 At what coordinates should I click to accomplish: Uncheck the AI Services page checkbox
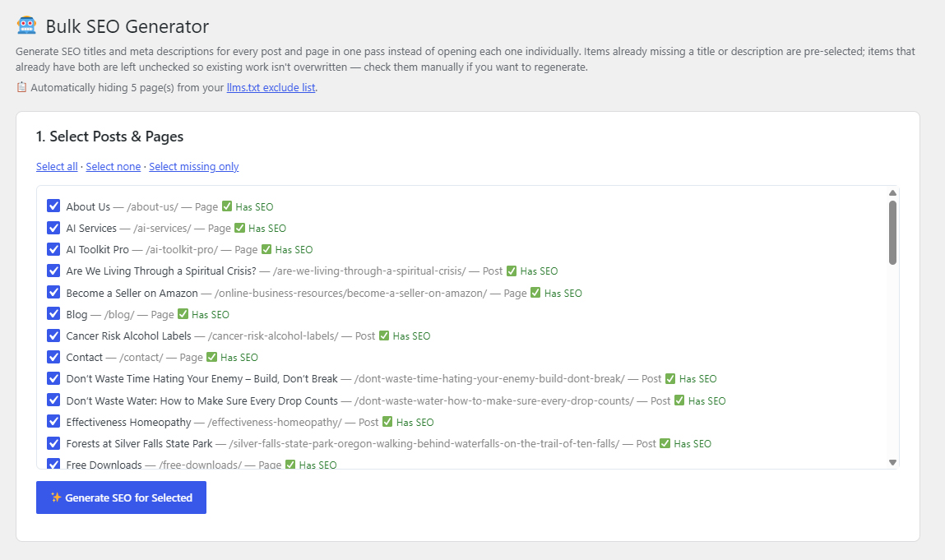[53, 228]
